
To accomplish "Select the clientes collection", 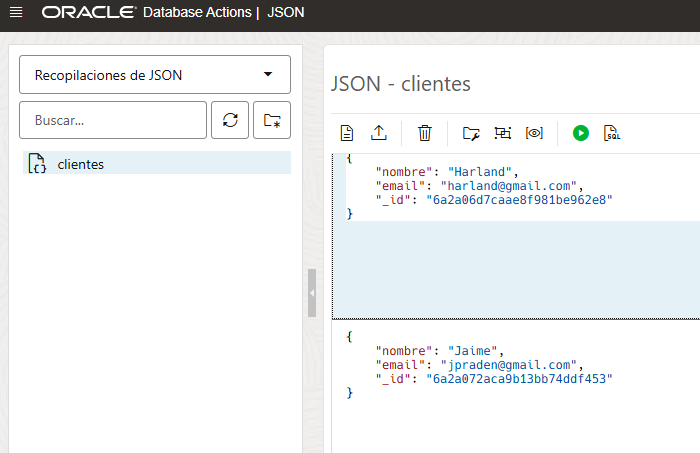I will pos(157,163).
